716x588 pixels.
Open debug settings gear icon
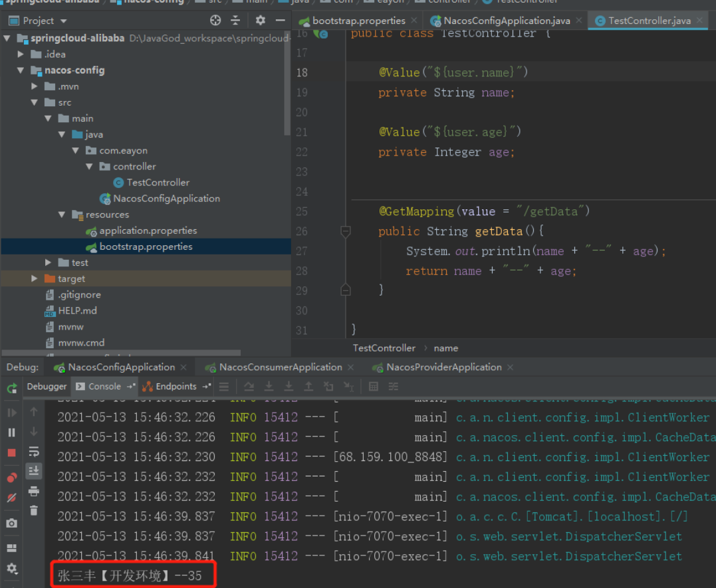[x=12, y=568]
